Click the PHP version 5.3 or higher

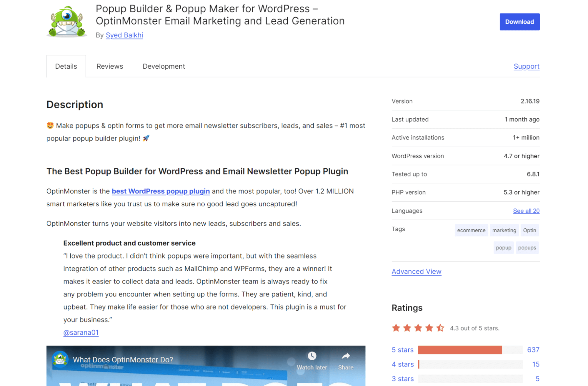pyautogui.click(x=522, y=193)
